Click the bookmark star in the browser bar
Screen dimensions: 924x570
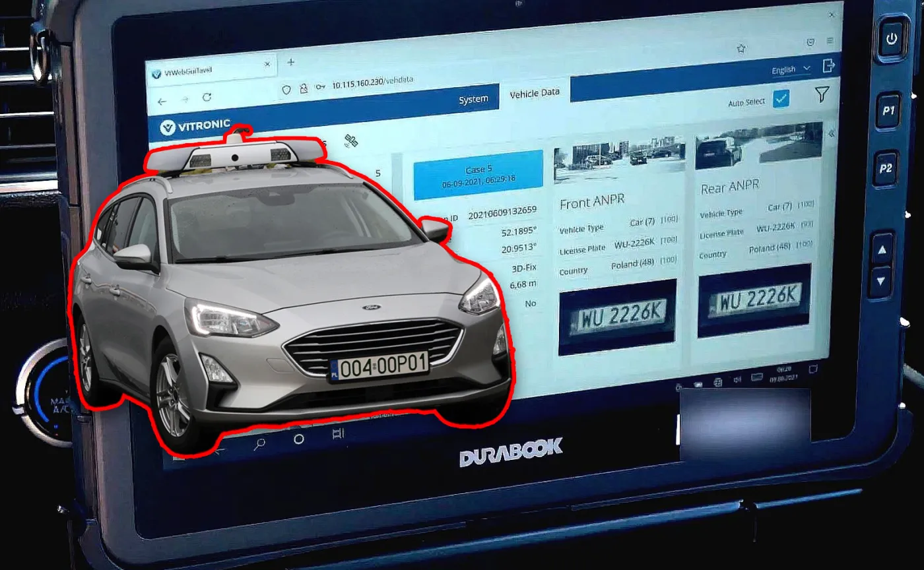[741, 47]
